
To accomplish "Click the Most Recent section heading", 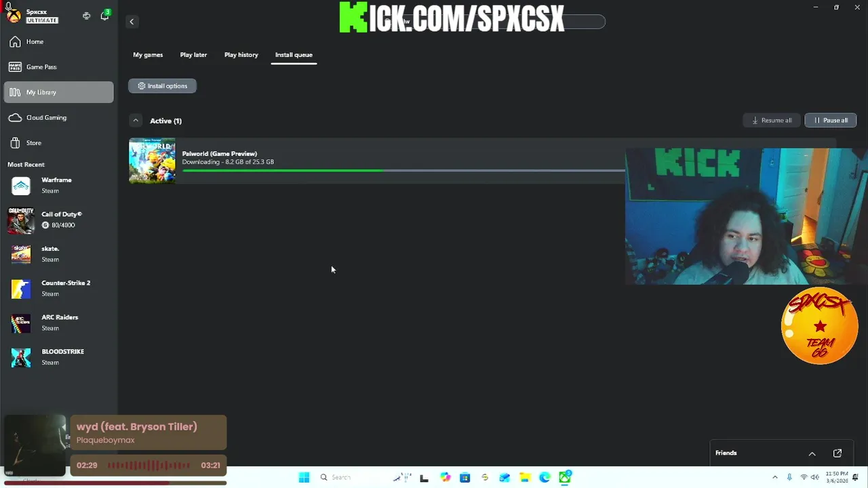I will [26, 165].
